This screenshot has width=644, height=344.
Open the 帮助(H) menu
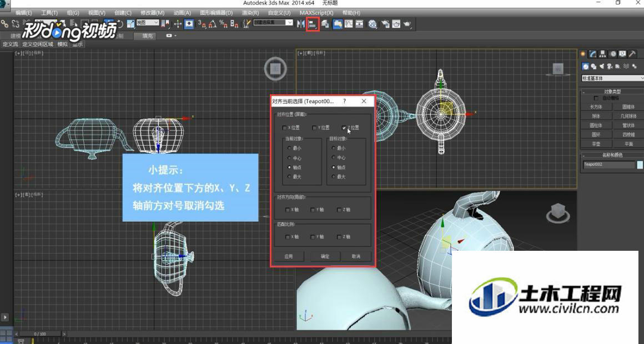click(x=351, y=13)
